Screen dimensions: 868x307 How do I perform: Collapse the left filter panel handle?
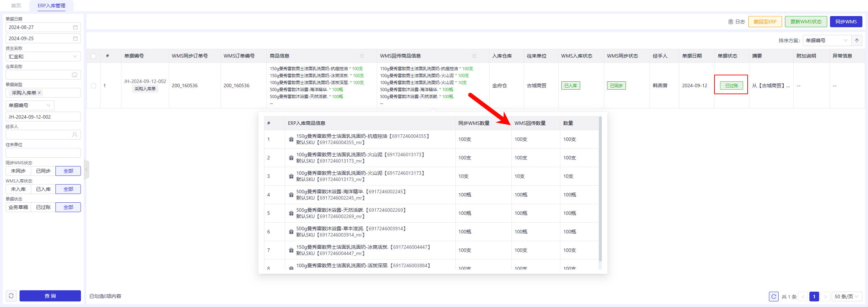click(x=86, y=170)
